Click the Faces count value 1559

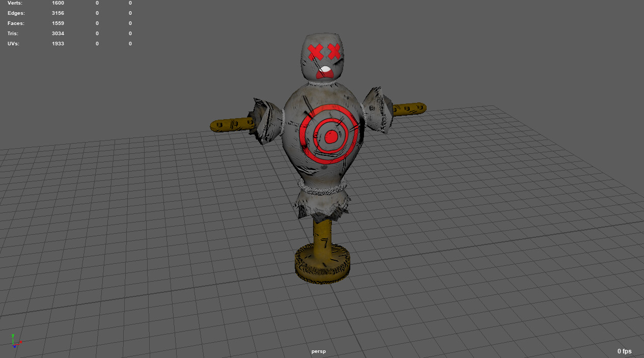point(58,23)
